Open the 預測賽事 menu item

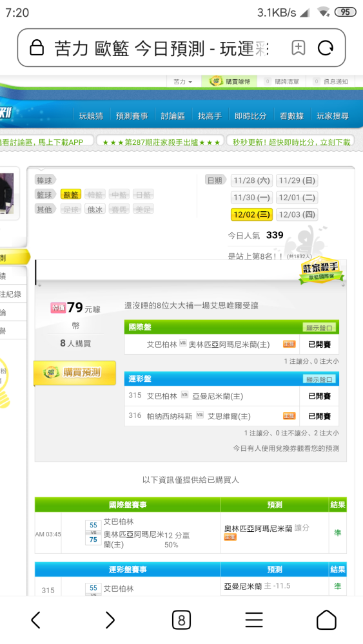tap(132, 116)
